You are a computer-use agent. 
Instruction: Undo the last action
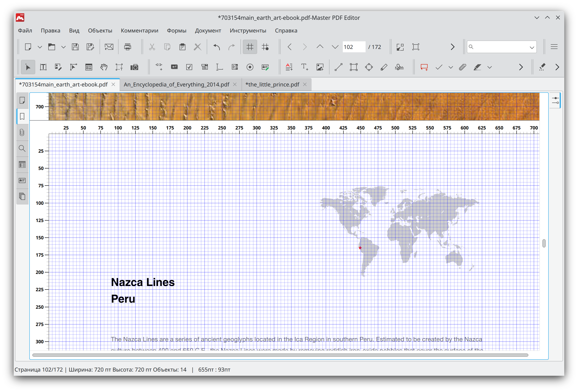click(217, 47)
